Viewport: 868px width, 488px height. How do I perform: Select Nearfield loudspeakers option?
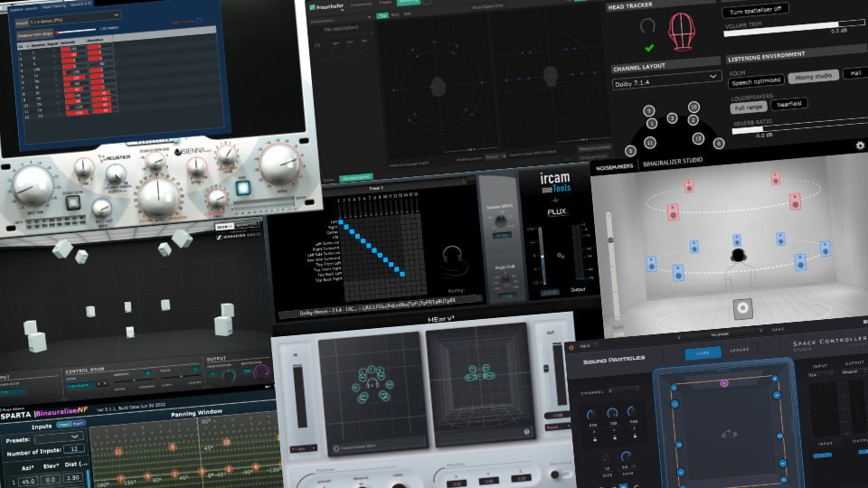tap(788, 103)
